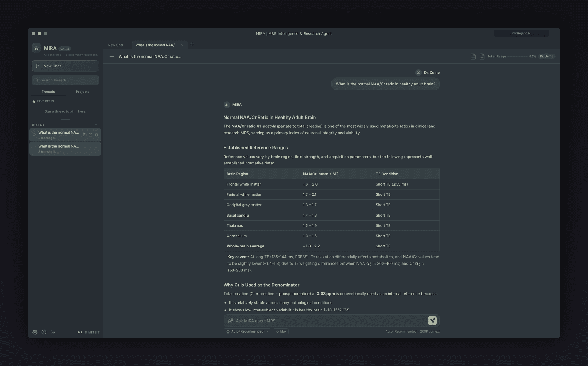Viewport: 588px width, 366px height.
Task: Rename the thread using the edit pencil icon
Action: point(90,135)
